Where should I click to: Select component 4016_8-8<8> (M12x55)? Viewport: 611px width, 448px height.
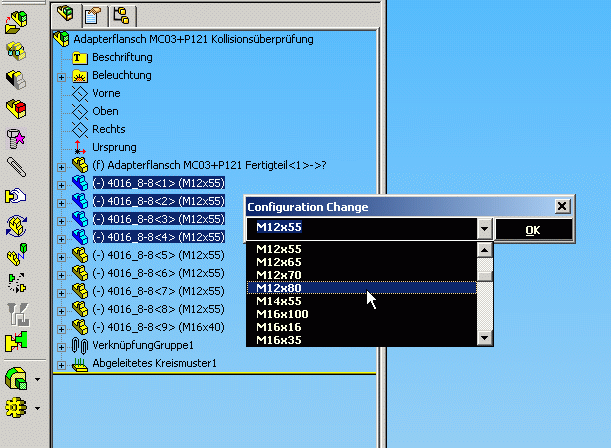(x=159, y=309)
